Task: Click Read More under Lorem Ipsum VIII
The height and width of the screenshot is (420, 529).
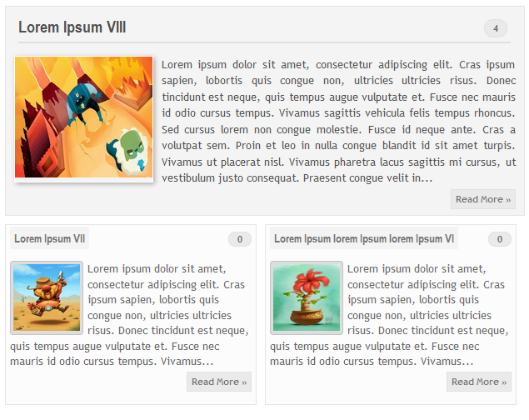Action: [483, 199]
